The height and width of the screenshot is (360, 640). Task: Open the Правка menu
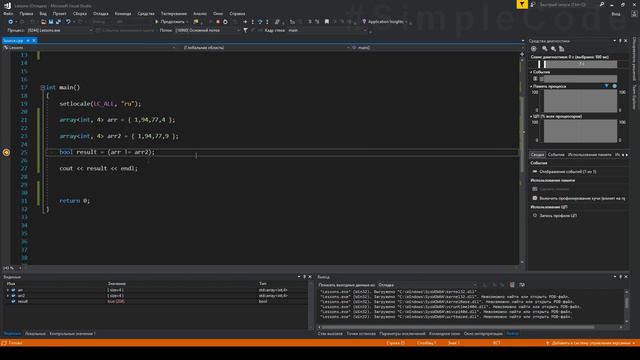(x=26, y=13)
